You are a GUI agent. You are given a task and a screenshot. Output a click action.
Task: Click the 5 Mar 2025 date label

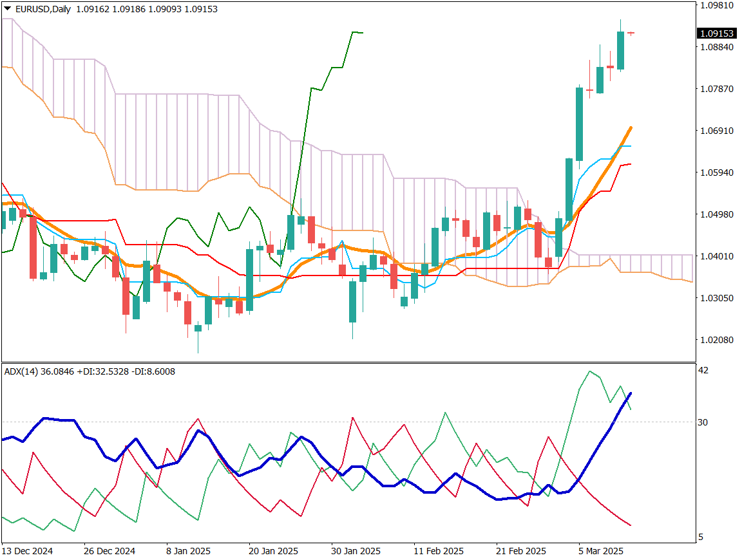(x=600, y=552)
